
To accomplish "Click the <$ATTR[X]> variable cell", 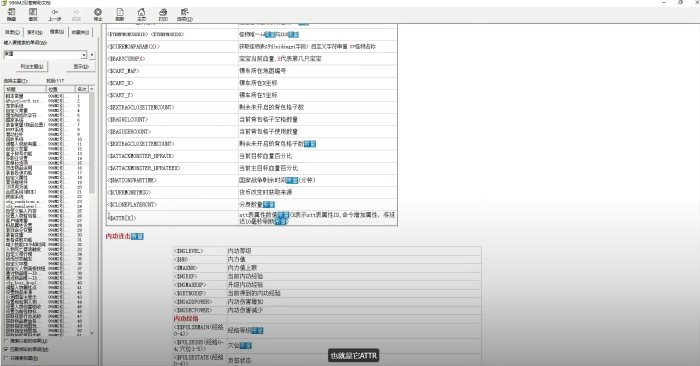I will click(x=172, y=218).
